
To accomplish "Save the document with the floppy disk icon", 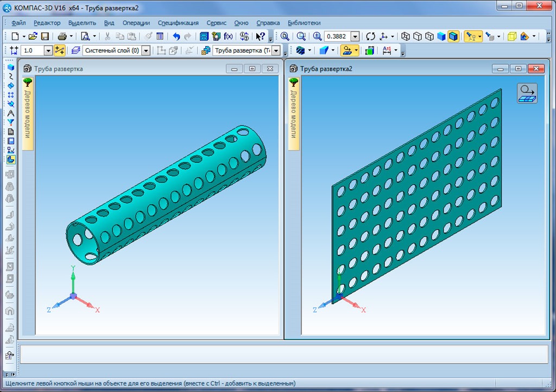I will pos(45,36).
